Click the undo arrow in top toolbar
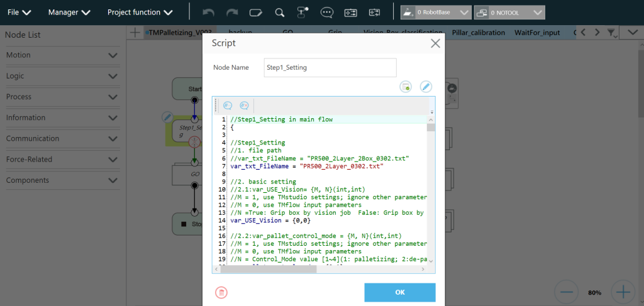This screenshot has height=306, width=644. pyautogui.click(x=209, y=12)
